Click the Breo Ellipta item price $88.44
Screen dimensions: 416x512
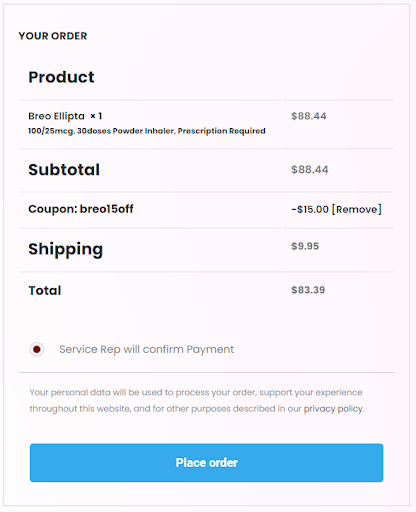coord(309,116)
